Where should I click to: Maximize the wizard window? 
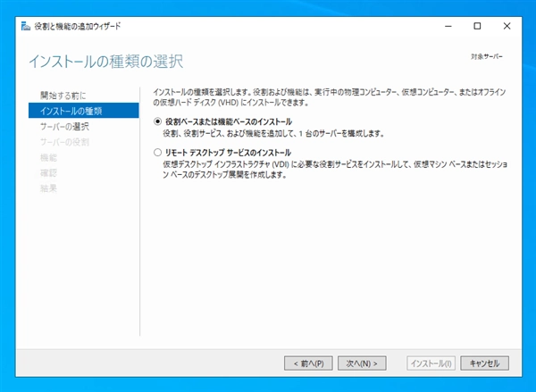click(477, 26)
